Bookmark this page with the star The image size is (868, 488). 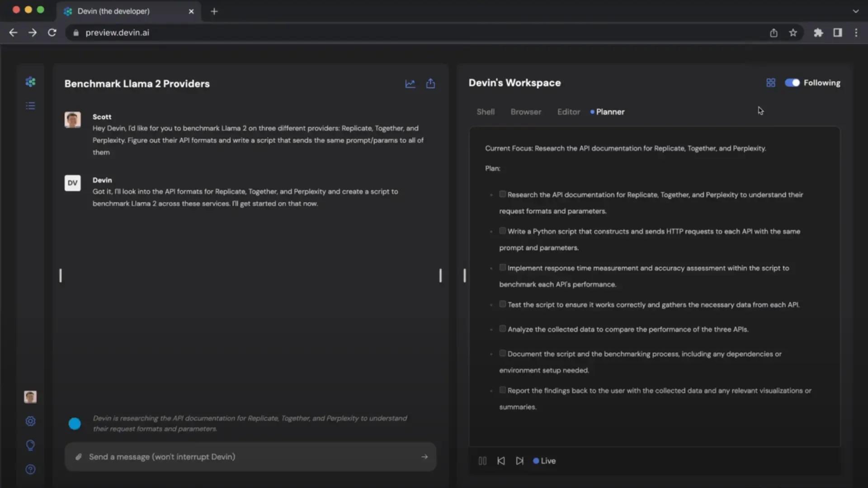793,33
